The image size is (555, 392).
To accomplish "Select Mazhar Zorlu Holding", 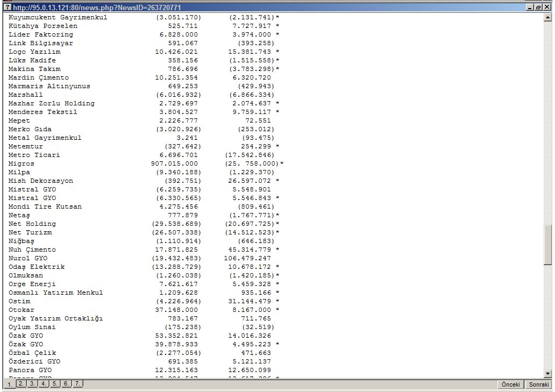I will 52,103.
